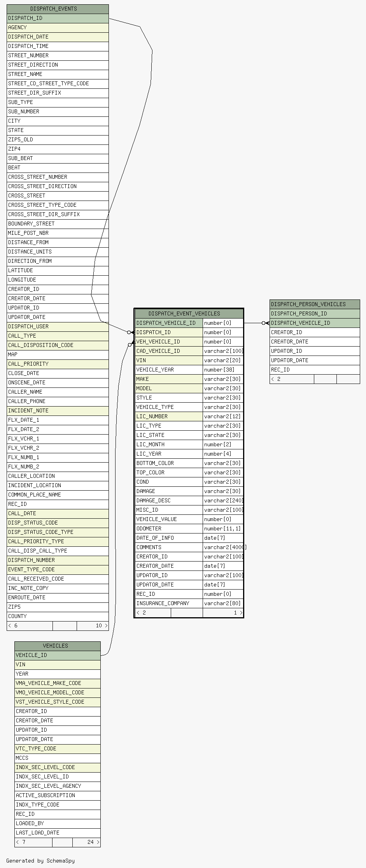Click the COUNTY column row
366x868 pixels.
pos(58,616)
